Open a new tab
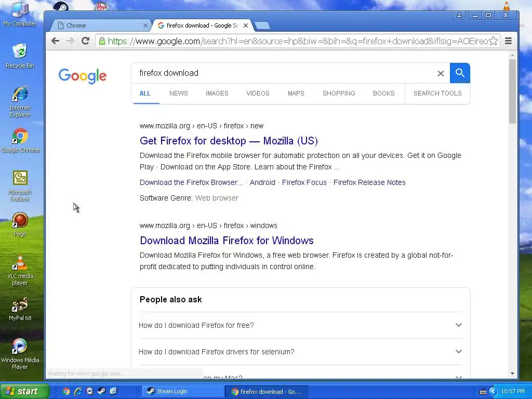The image size is (532, 399). coord(262,25)
